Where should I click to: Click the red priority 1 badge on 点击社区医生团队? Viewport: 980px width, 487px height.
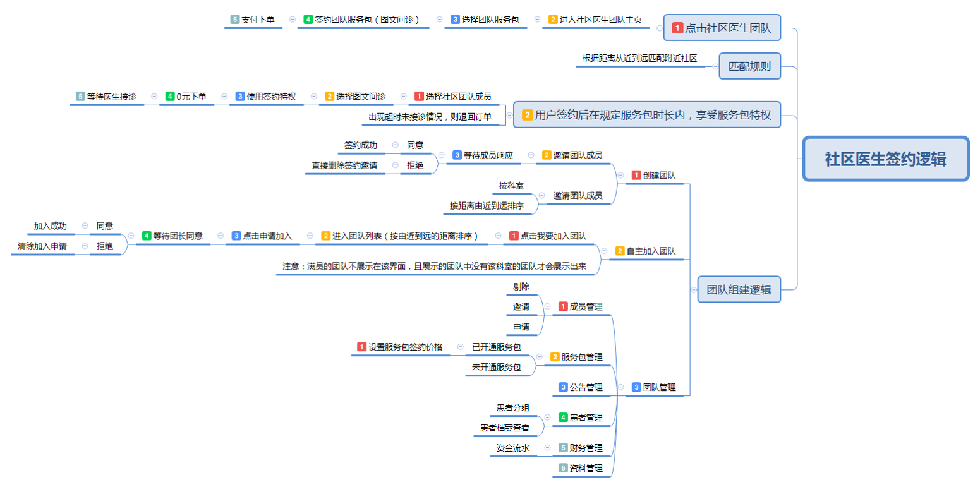tap(677, 28)
